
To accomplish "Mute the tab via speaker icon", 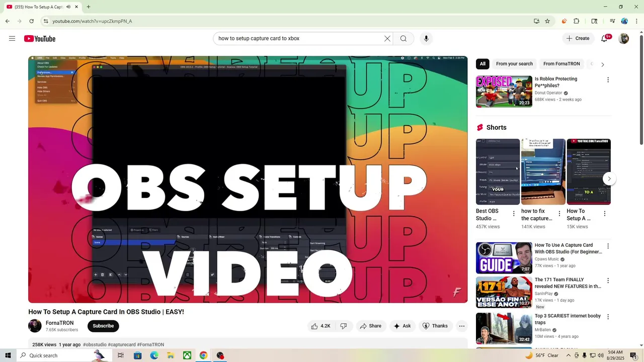I will [68, 7].
